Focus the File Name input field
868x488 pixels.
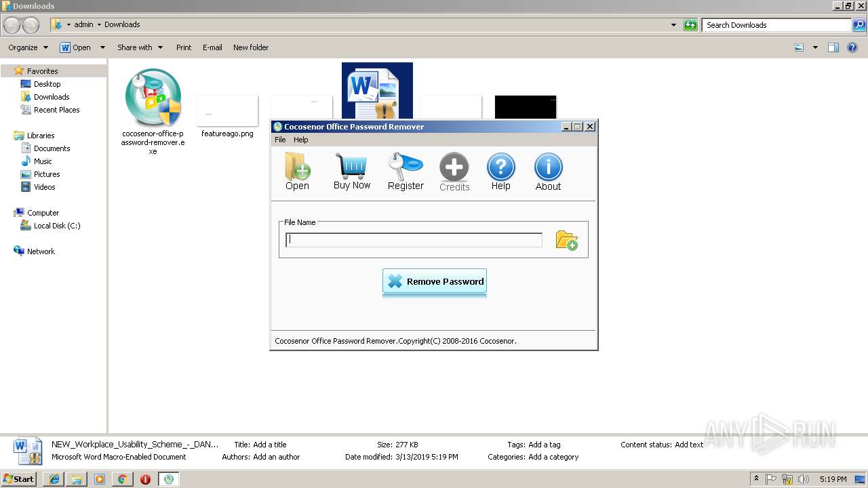tap(414, 240)
